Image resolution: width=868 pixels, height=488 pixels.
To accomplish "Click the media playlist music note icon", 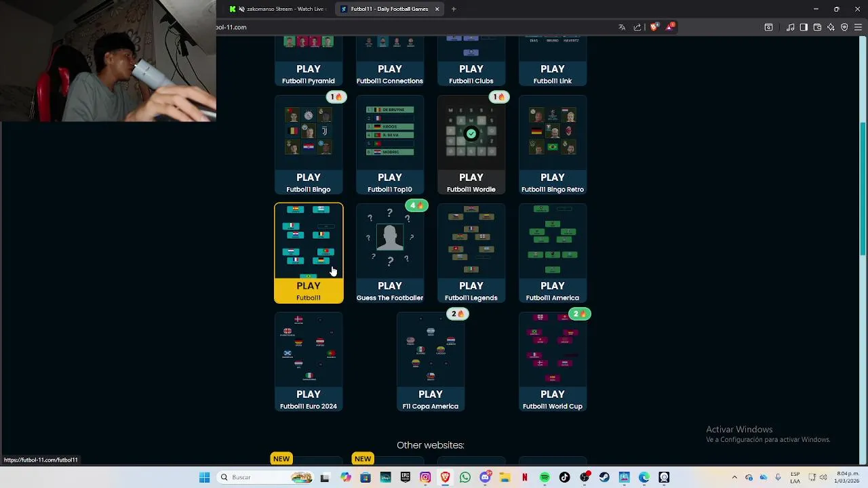I will 790,27.
